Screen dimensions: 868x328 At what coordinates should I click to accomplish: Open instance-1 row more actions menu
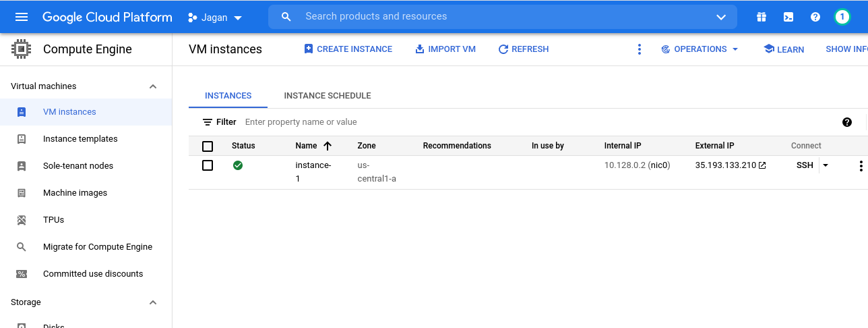click(861, 166)
